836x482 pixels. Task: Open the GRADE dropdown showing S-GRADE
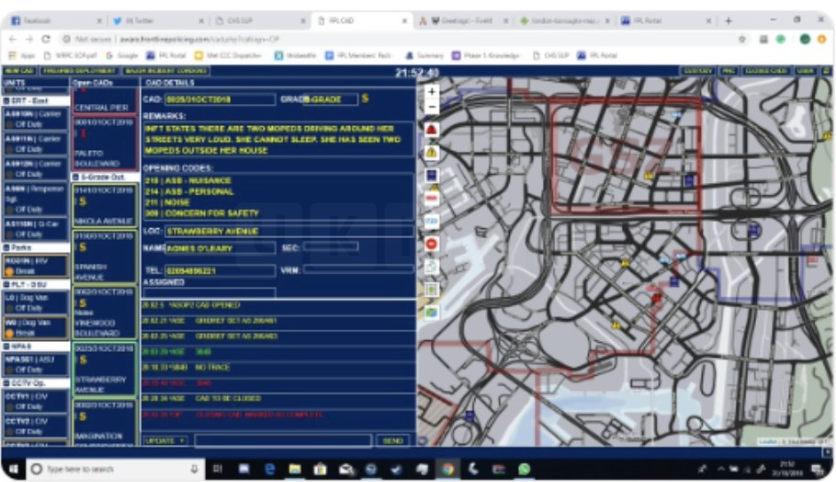click(x=330, y=99)
